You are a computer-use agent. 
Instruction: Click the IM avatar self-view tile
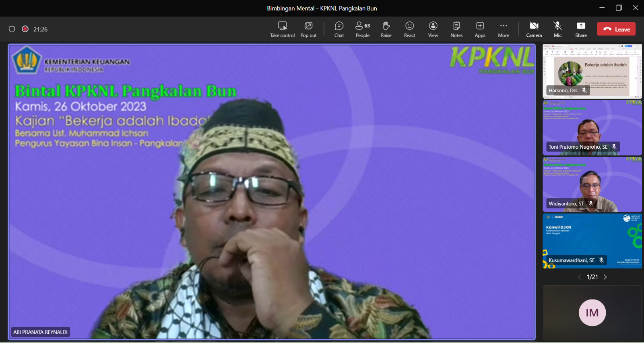592,313
